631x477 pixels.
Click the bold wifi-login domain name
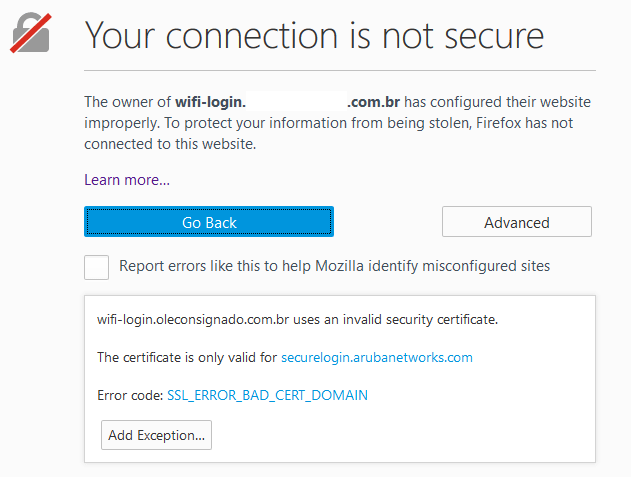(x=210, y=102)
